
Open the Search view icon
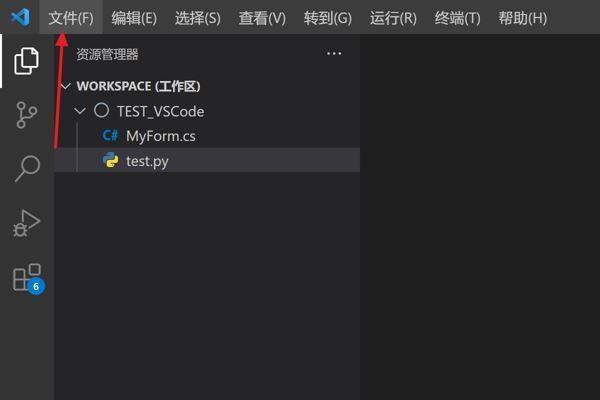(x=27, y=168)
